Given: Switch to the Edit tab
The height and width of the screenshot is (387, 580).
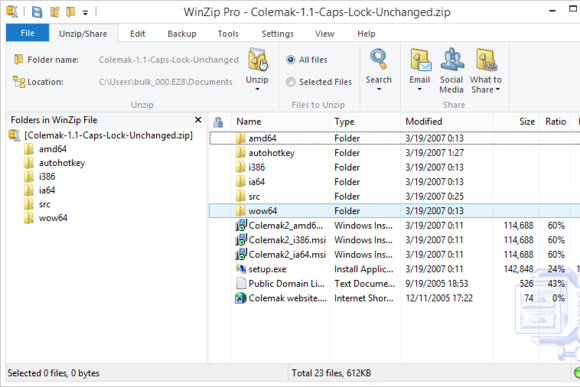Looking at the screenshot, I should point(138,34).
